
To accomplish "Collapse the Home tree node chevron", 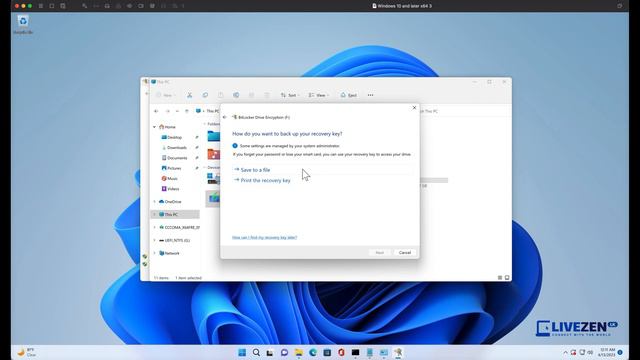I will [x=154, y=127].
